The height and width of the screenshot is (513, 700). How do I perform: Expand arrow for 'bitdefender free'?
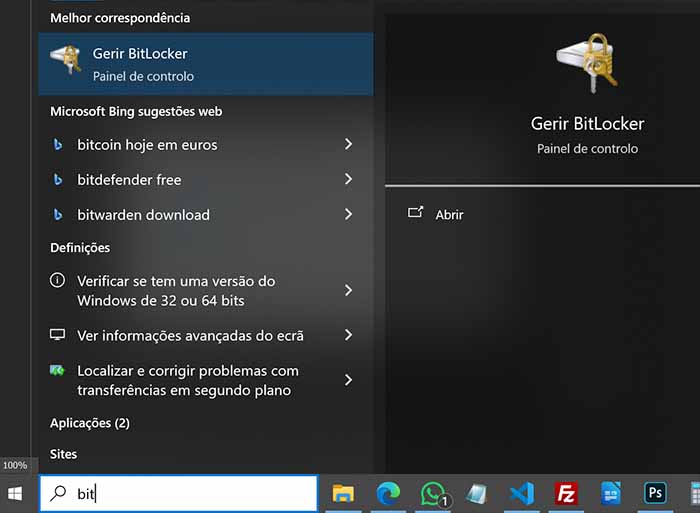tap(348, 179)
